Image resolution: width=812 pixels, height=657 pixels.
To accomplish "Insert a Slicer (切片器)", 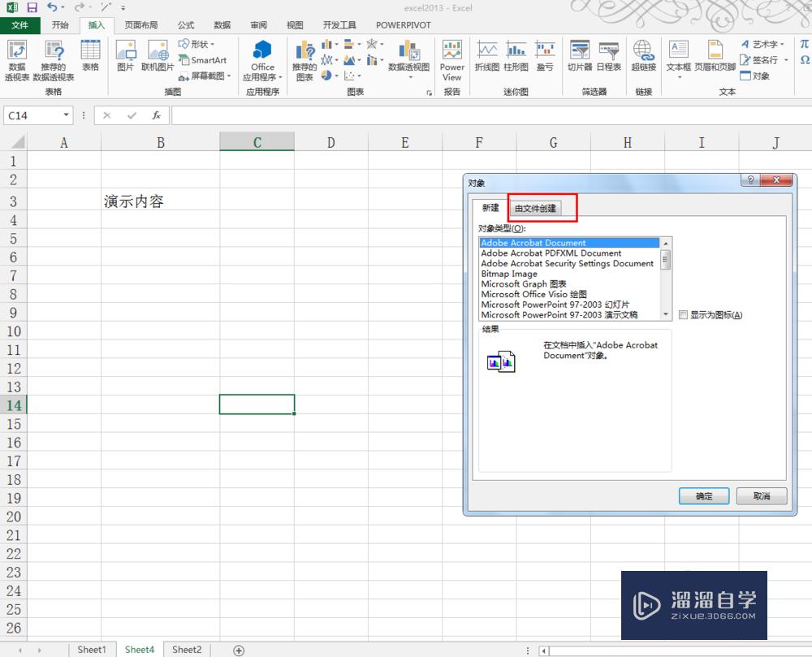I will coord(580,55).
